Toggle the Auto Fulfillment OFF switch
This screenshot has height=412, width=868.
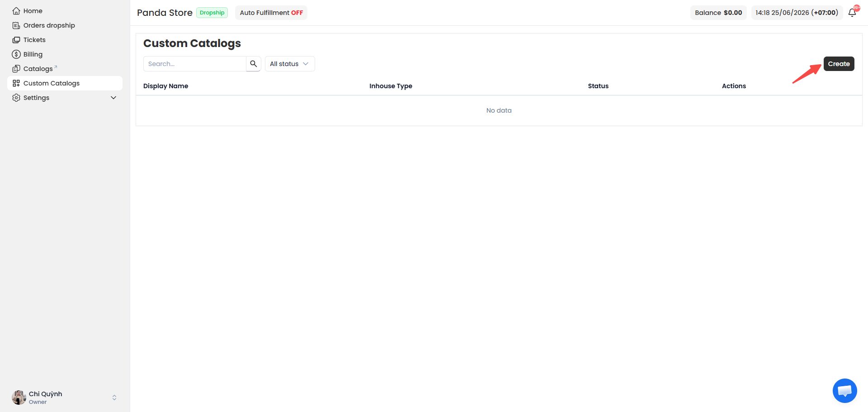[271, 13]
